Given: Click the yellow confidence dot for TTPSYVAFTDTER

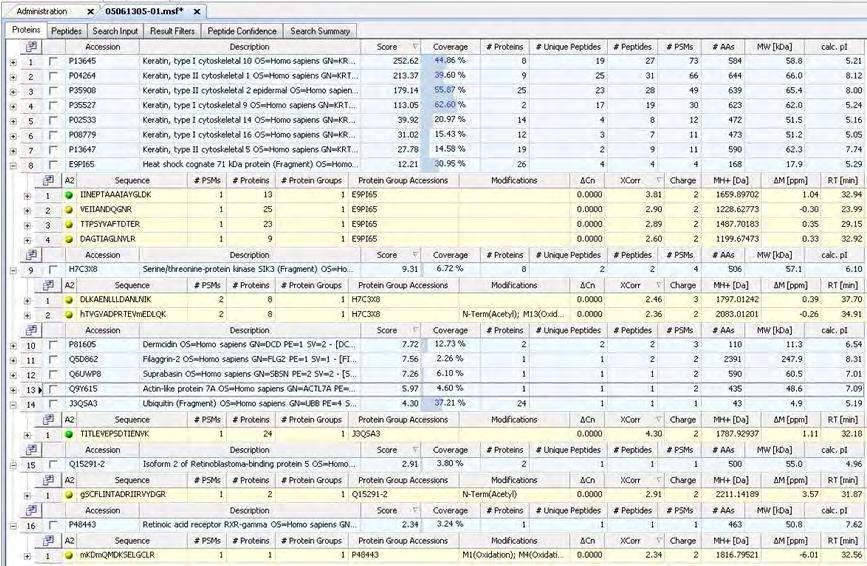Looking at the screenshot, I should (x=69, y=224).
